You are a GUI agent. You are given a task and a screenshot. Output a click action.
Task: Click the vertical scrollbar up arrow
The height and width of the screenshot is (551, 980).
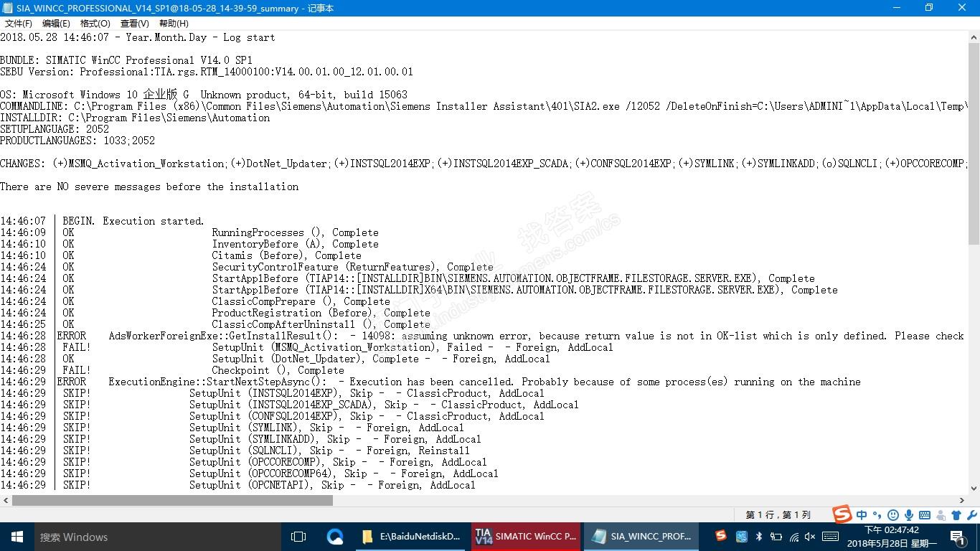974,37
